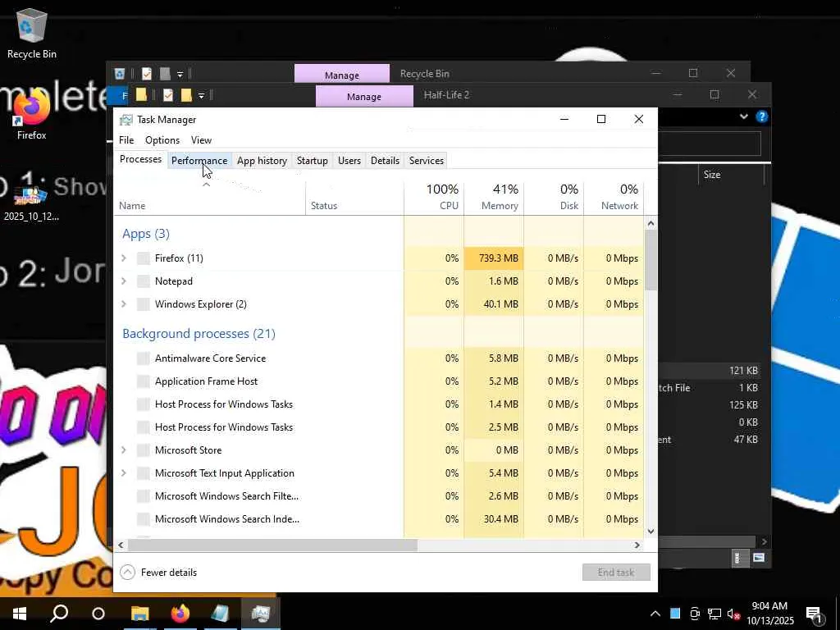Viewport: 840px width, 630px height.
Task: Sort processes by Disk column
Action: (554, 197)
